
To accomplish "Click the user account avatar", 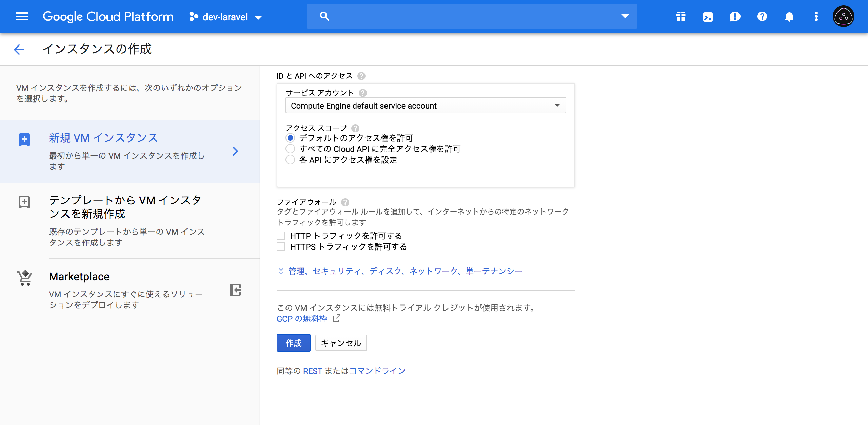I will 843,16.
